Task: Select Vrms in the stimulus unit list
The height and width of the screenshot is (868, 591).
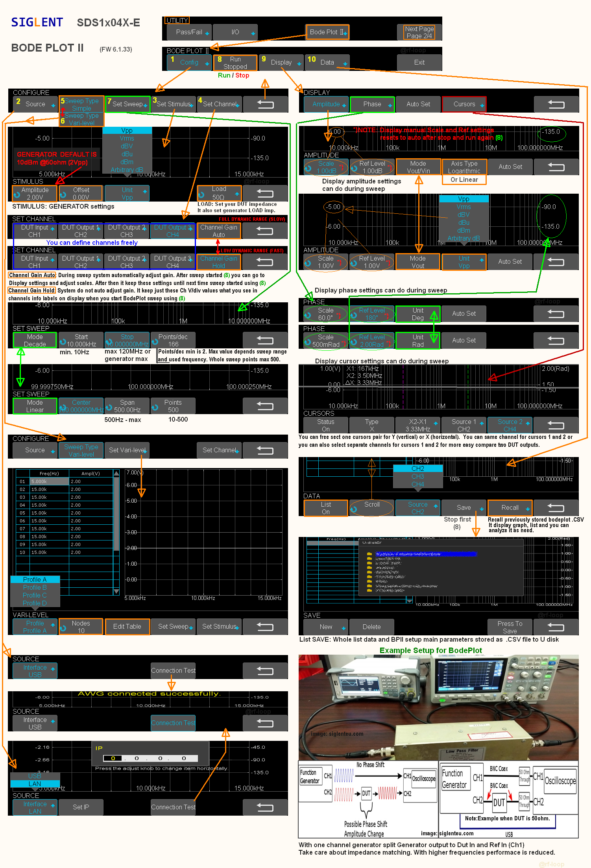Action: 127,139
